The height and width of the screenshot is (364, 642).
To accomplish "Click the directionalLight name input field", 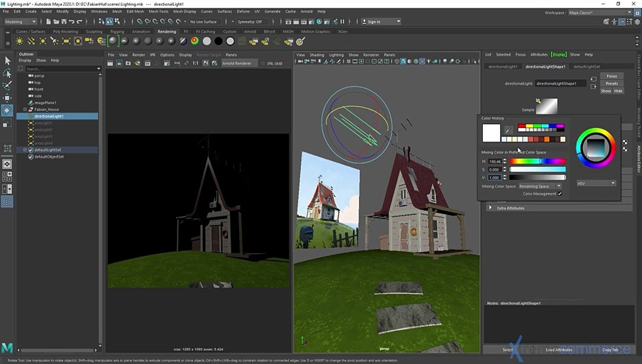I will 560,83.
